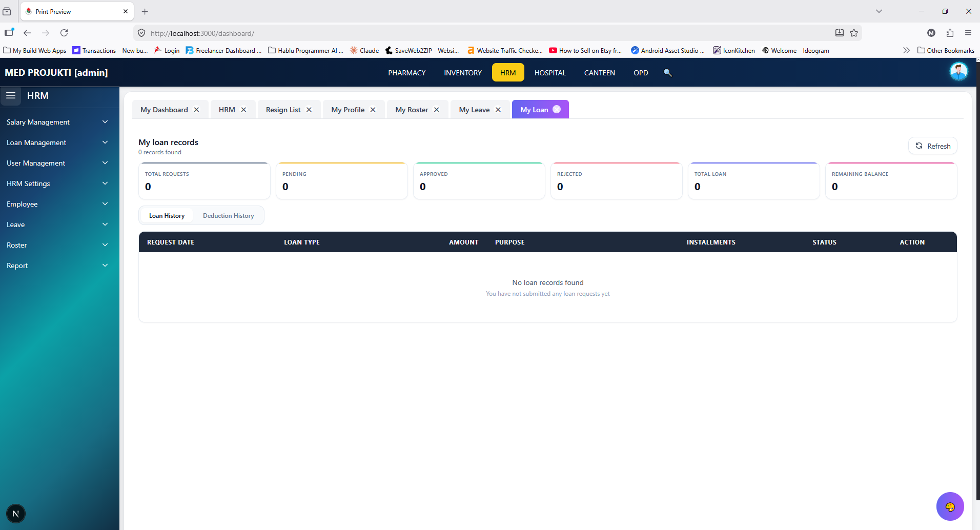Click the black N badge icon
Image resolution: width=980 pixels, height=530 pixels.
[16, 514]
